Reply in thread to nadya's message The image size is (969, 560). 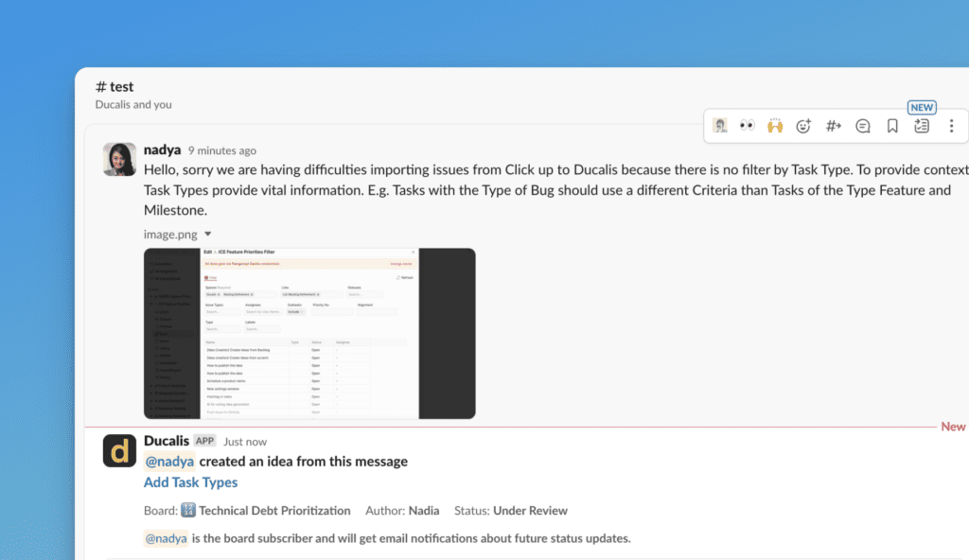pyautogui.click(x=863, y=126)
